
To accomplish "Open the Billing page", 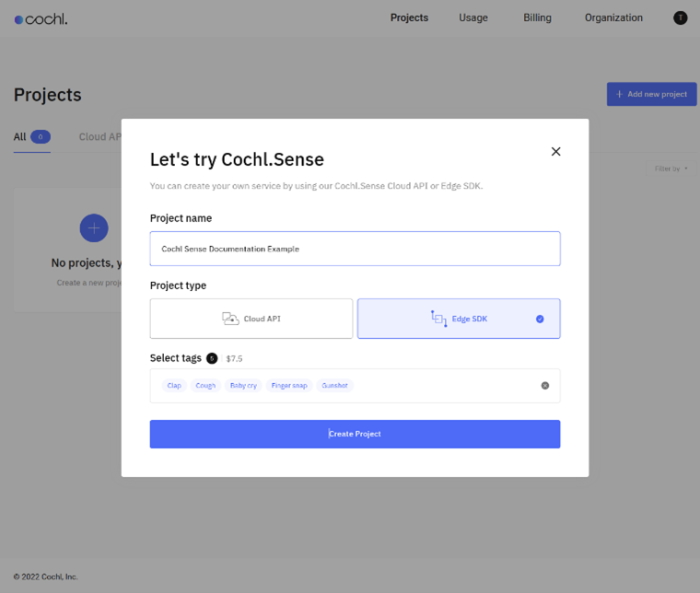I will coord(537,17).
